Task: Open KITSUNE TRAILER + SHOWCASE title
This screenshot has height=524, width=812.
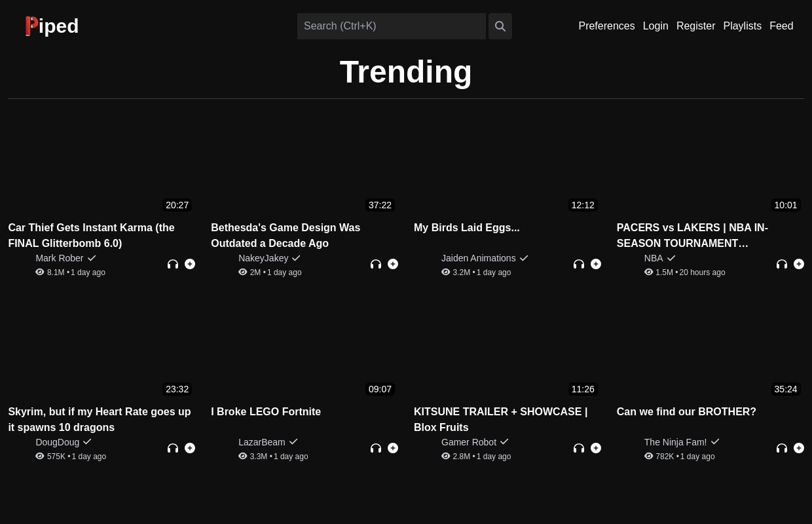Action: [501, 419]
